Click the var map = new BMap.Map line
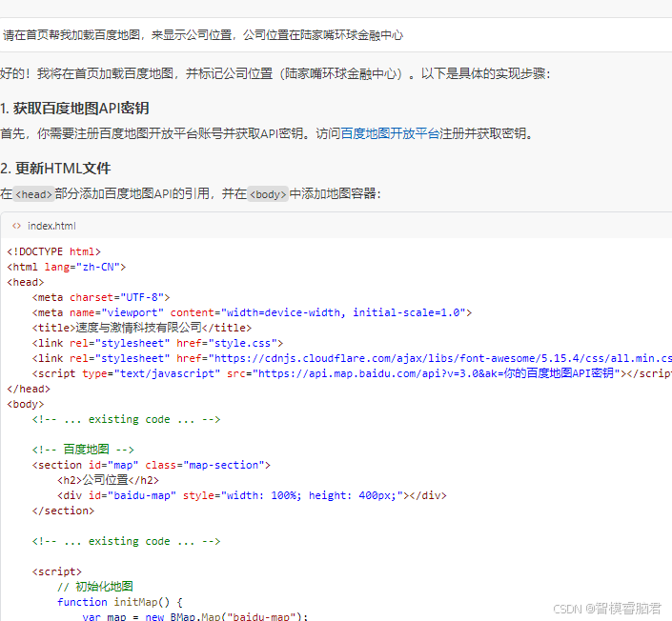This screenshot has height=621, width=672. click(x=195, y=617)
